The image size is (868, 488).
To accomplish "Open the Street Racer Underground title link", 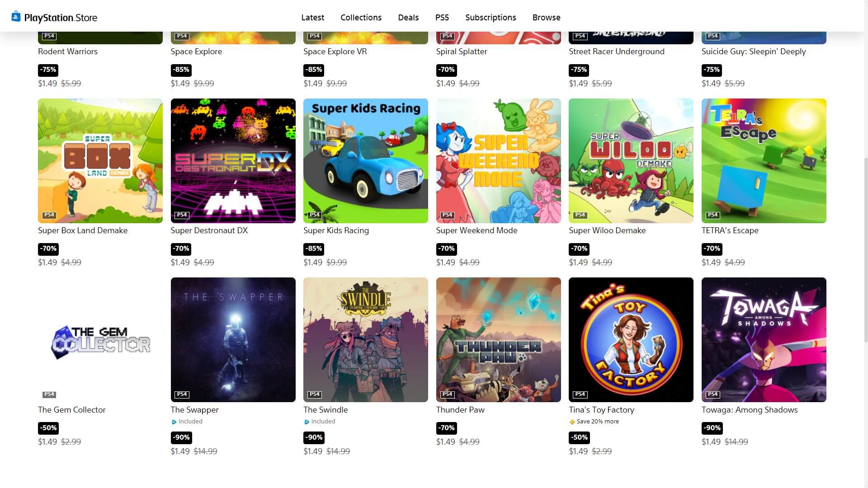I will coord(616,52).
